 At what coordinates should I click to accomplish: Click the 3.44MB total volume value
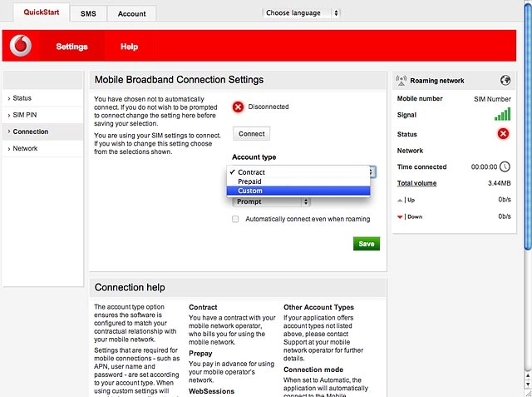(500, 183)
